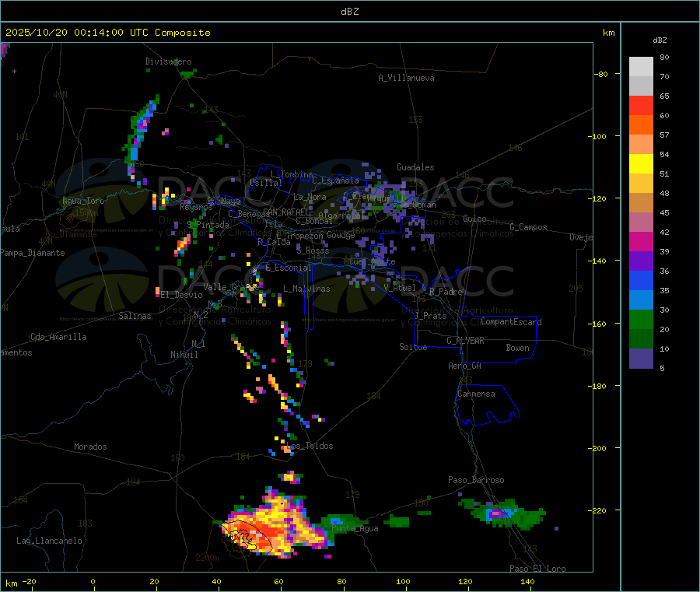The height and width of the screenshot is (592, 700).
Task: Click the Divisadero map label
Action: click(168, 61)
